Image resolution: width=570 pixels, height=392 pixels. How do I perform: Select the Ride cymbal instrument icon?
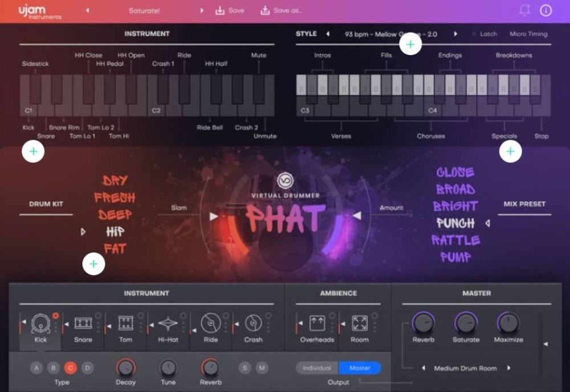211,323
